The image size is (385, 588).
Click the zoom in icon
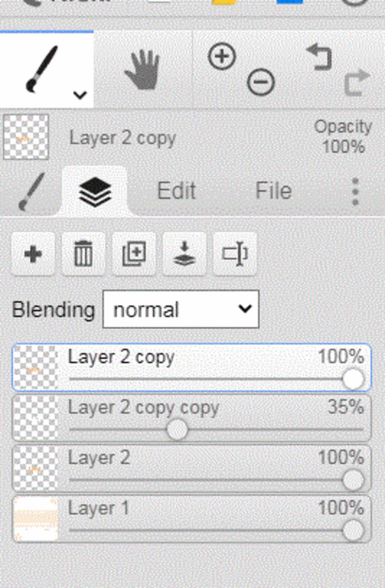point(222,56)
